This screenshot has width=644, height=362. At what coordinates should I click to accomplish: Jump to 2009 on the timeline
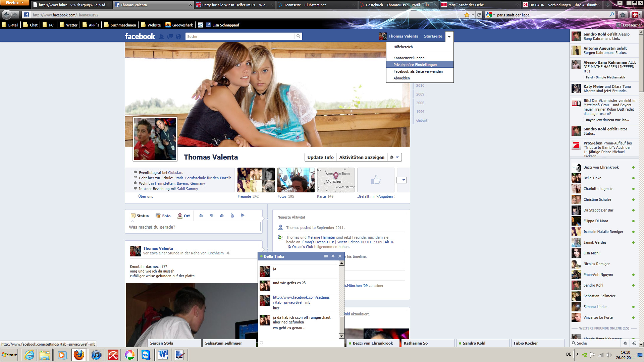(x=420, y=94)
